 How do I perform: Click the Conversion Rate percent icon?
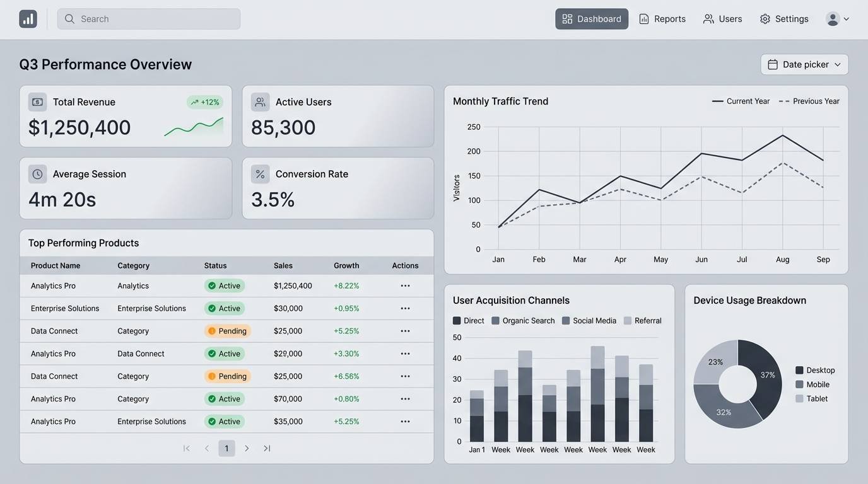(261, 174)
